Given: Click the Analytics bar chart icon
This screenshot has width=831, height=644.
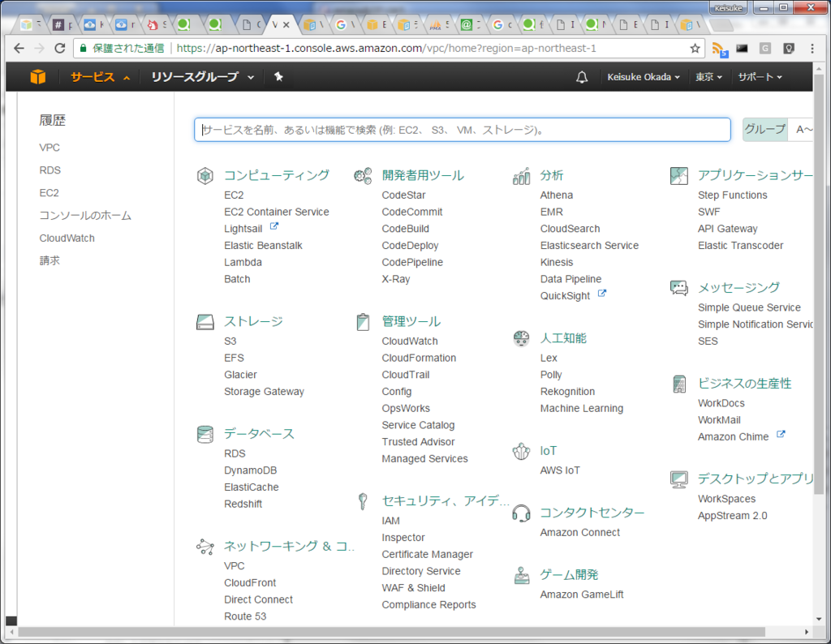Looking at the screenshot, I should (522, 176).
